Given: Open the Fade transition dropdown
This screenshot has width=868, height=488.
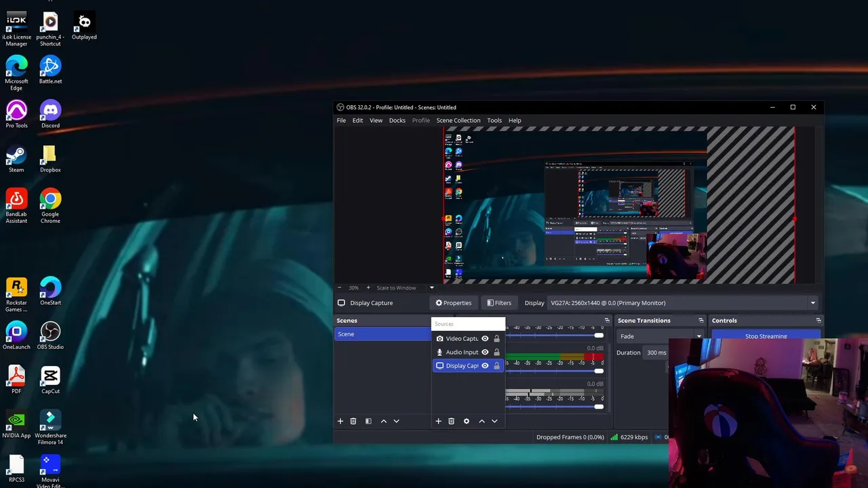Looking at the screenshot, I should pos(660,336).
